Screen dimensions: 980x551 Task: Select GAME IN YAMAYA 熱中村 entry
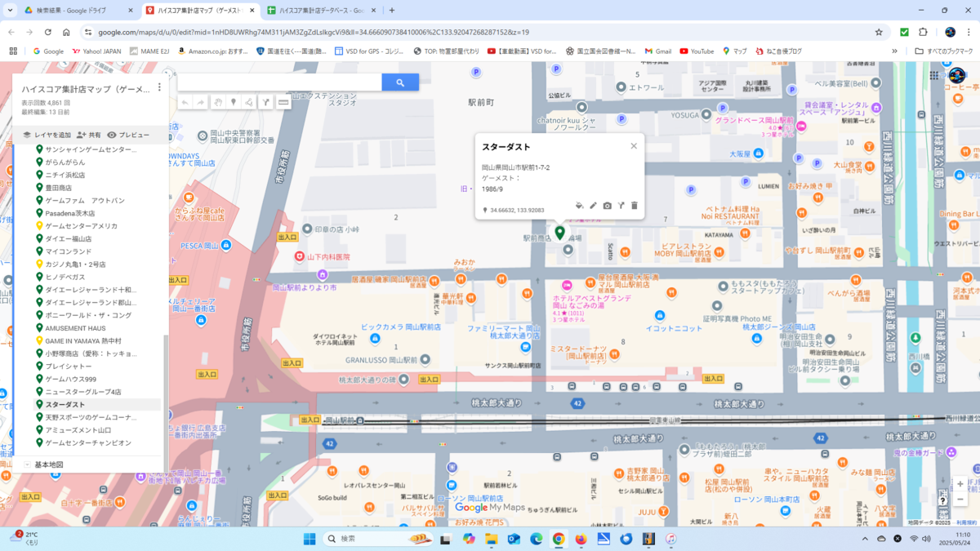[83, 340]
